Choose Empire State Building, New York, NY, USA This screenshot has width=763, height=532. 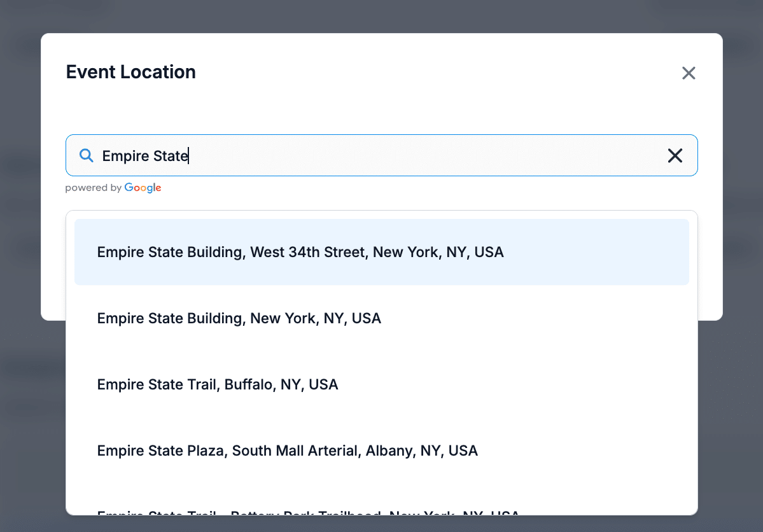(239, 318)
